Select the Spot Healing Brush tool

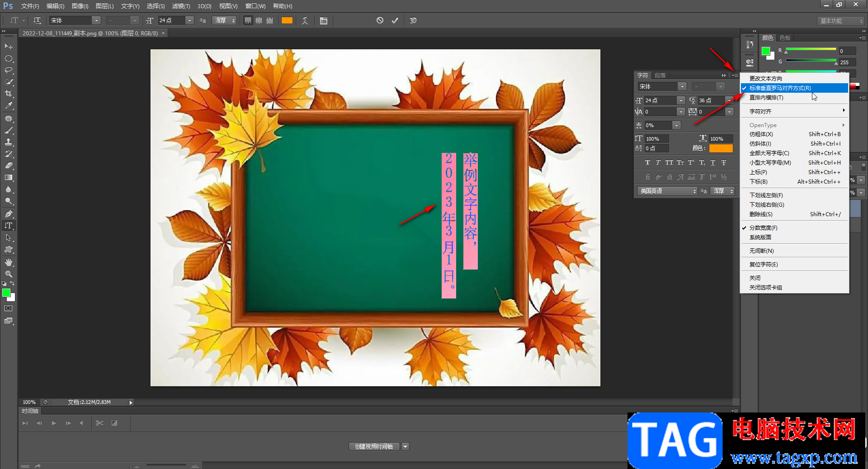[x=9, y=118]
